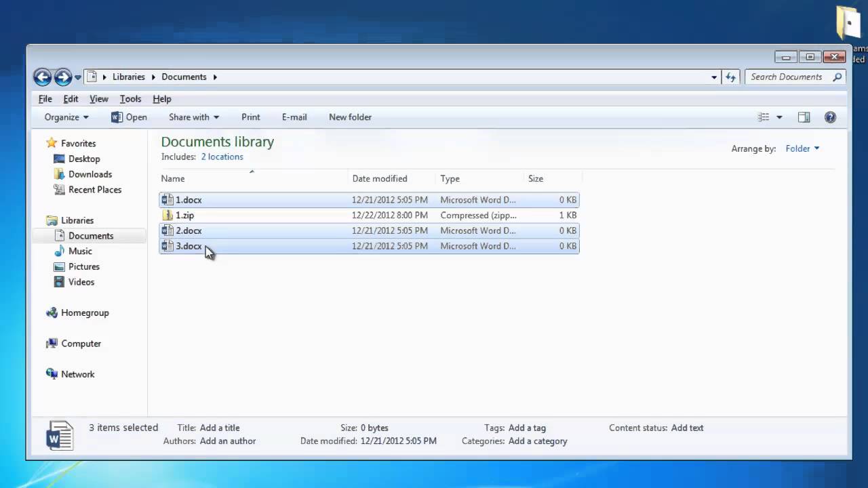Screen dimensions: 868x488
Task: Select the 1.zip compressed file
Action: click(x=370, y=216)
